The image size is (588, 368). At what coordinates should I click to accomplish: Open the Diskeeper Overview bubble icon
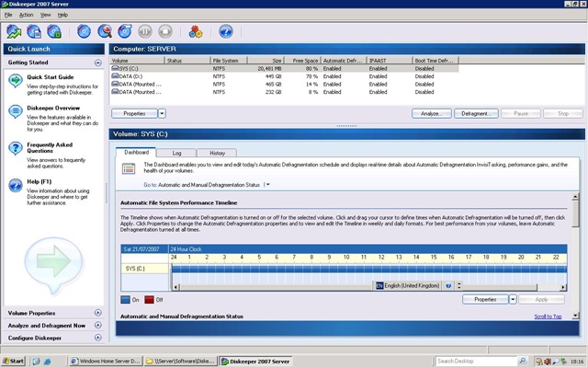tap(16, 111)
